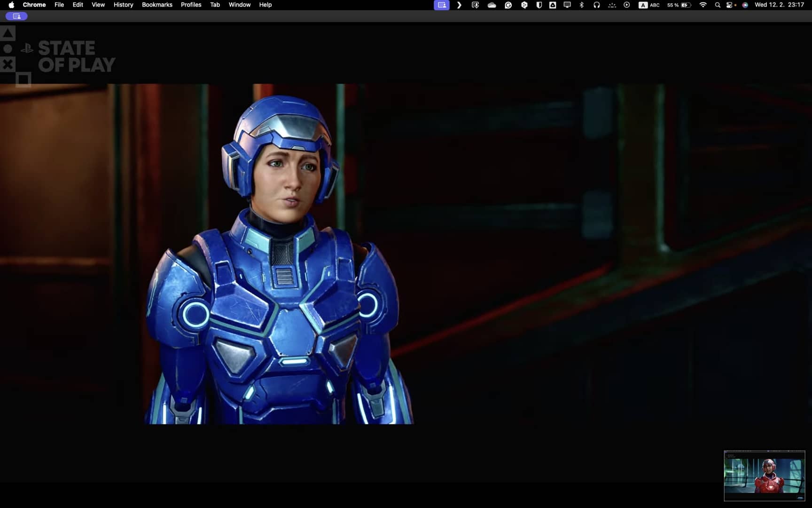The height and width of the screenshot is (508, 812).
Task: Open Spotlight search
Action: (x=718, y=5)
